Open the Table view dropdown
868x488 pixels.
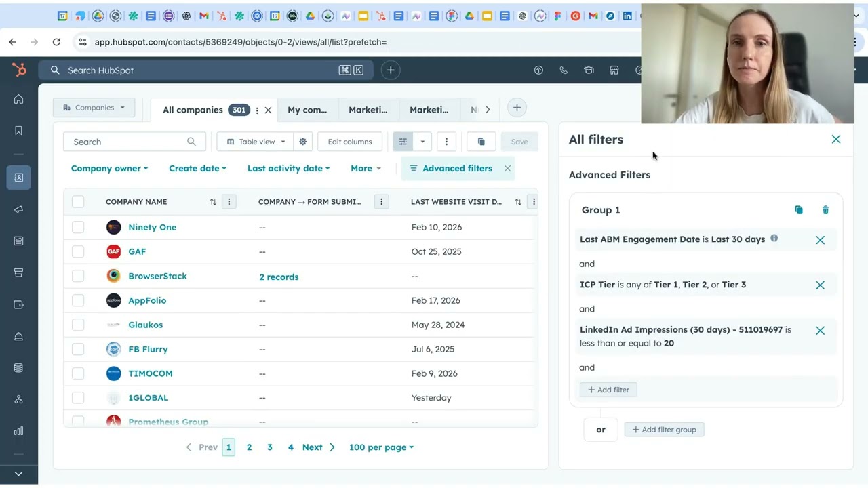tap(256, 142)
